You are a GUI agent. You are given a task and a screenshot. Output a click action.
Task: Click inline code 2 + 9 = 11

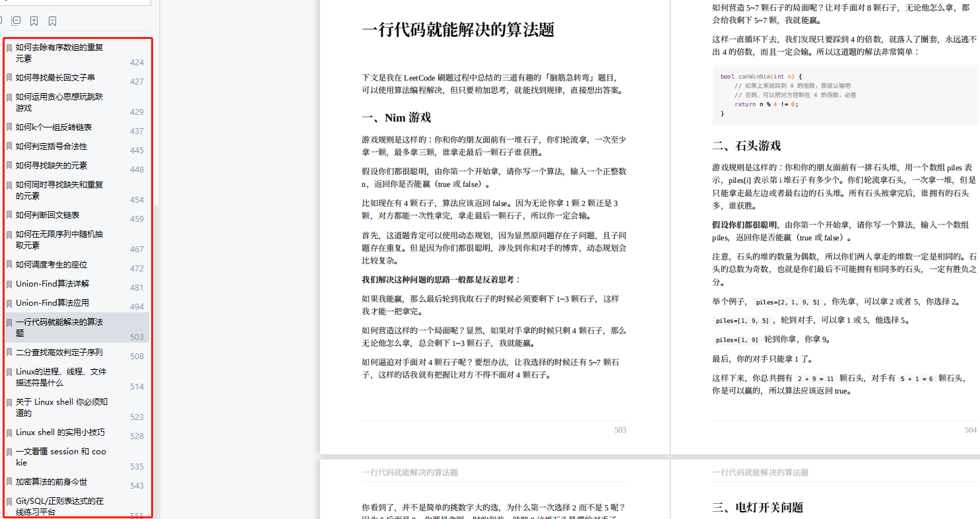point(814,379)
